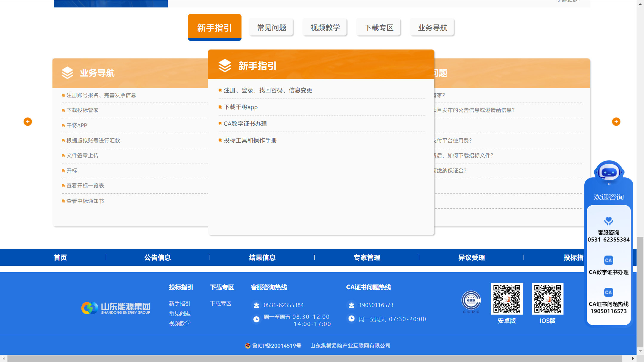Open 下载干将app link

click(x=241, y=107)
